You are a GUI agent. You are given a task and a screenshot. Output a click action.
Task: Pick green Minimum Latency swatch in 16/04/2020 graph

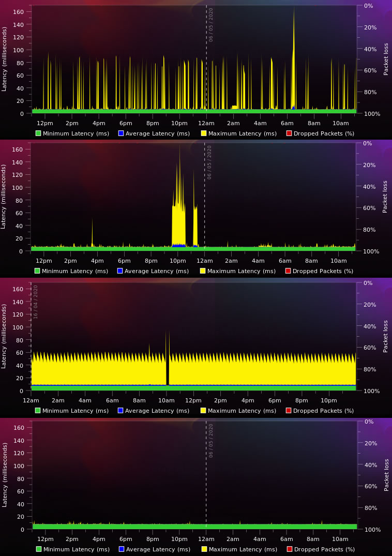pos(38,411)
